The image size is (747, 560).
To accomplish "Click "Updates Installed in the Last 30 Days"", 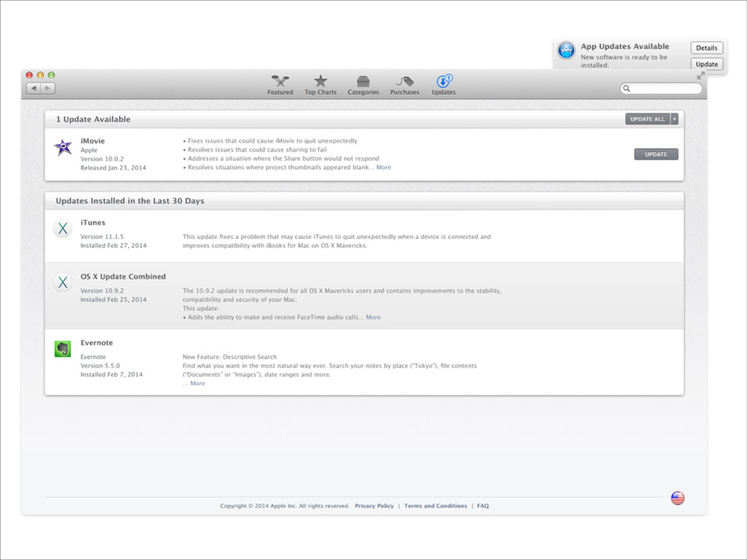I will tap(130, 201).
